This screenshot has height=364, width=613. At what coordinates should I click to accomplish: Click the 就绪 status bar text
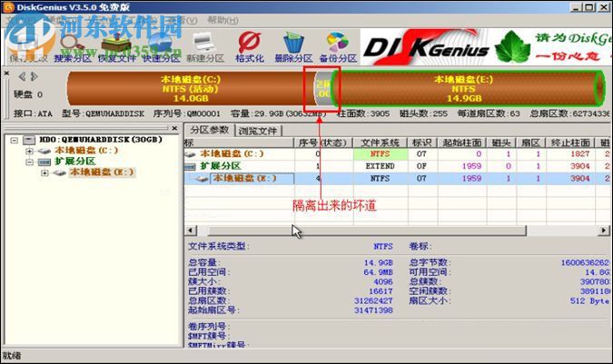pos(12,356)
